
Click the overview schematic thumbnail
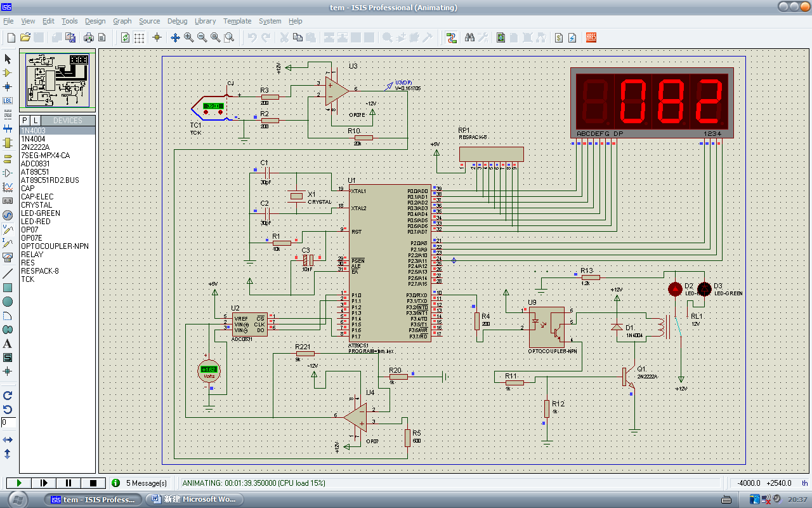(58, 81)
